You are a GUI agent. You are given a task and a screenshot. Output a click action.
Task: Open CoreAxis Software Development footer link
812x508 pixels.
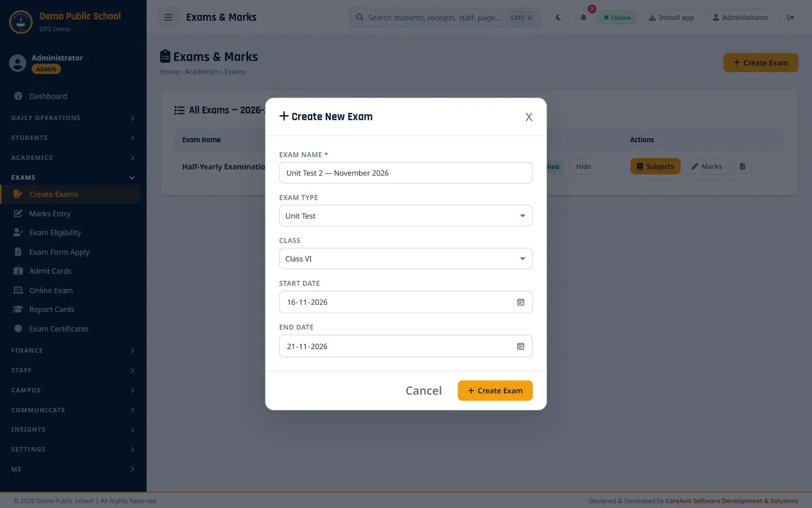732,501
